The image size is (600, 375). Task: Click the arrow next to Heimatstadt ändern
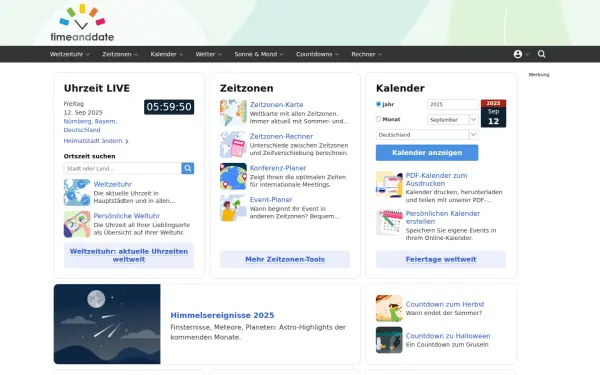pyautogui.click(x=127, y=141)
